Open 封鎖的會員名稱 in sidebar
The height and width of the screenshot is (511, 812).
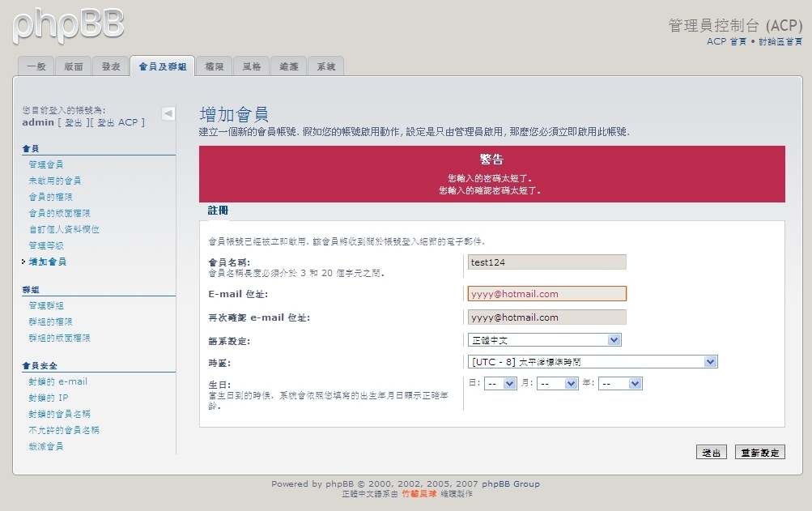[60, 414]
